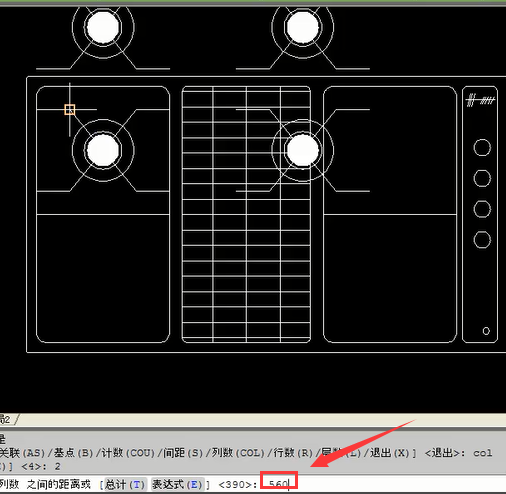Select the topmost knob circle on control strip
The image size is (506, 494).
482,148
